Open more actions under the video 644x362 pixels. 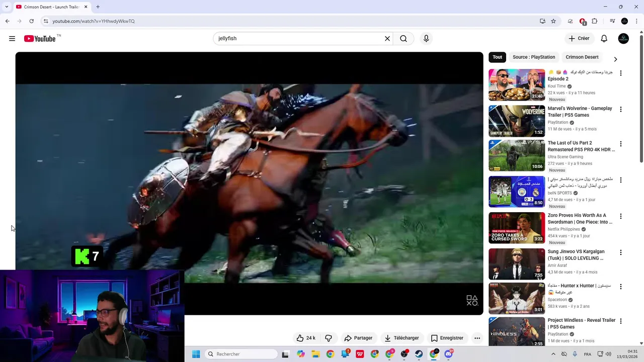pyautogui.click(x=477, y=338)
